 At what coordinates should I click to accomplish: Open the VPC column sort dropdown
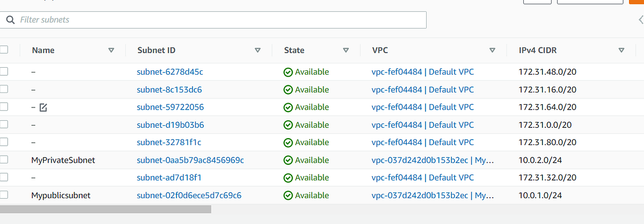[x=492, y=50]
